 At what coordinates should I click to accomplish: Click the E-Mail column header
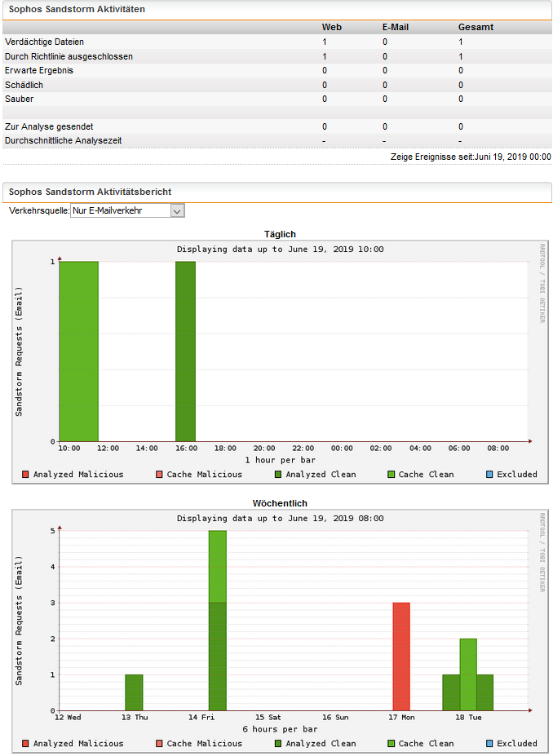[x=396, y=28]
